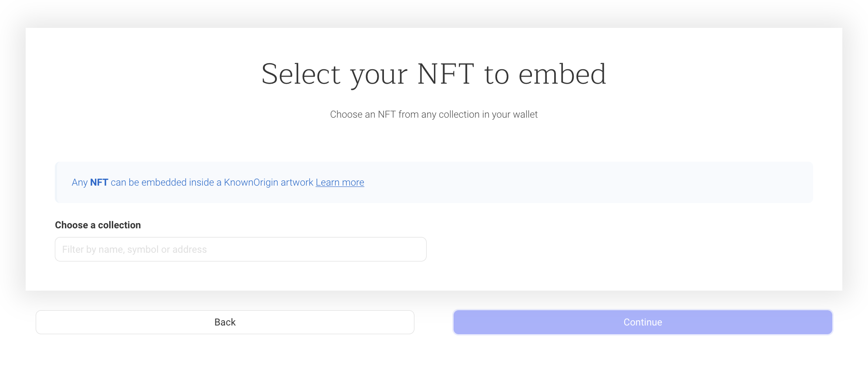The image size is (868, 366).
Task: Click placeholder text in the collection search box
Action: pyautogui.click(x=135, y=249)
